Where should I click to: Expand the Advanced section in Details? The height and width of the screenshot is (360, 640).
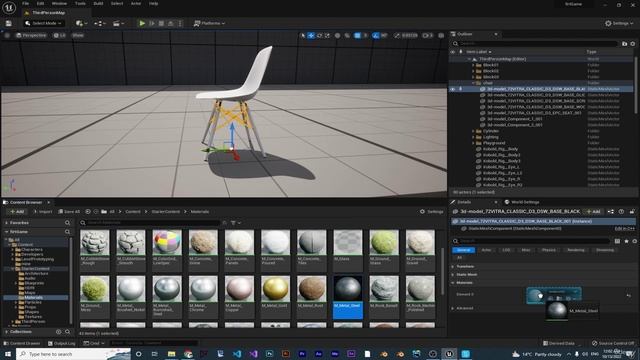pyautogui.click(x=453, y=308)
